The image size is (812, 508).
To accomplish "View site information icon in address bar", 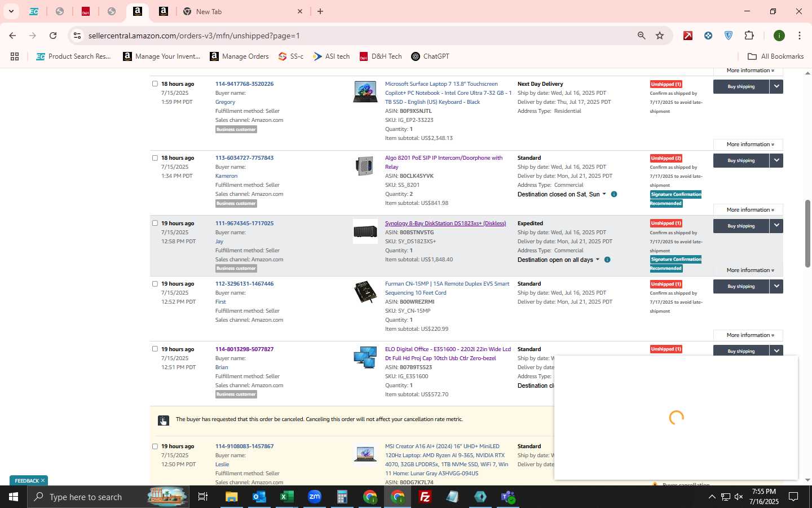I will 77,36.
